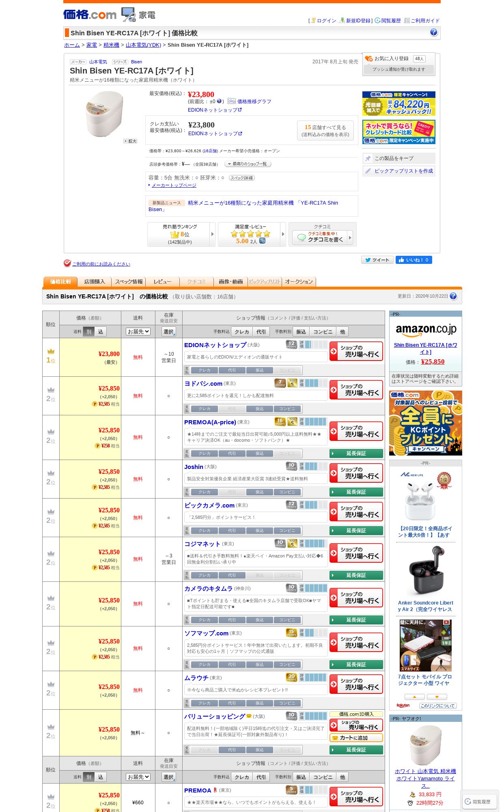
Task: Click the kakaku.com logo
Action: coord(90,15)
